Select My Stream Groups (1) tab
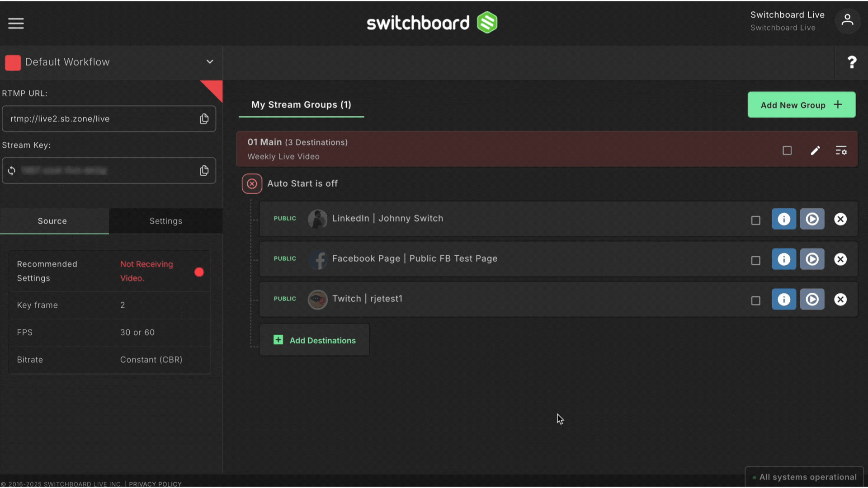This screenshot has height=488, width=868. pos(301,105)
